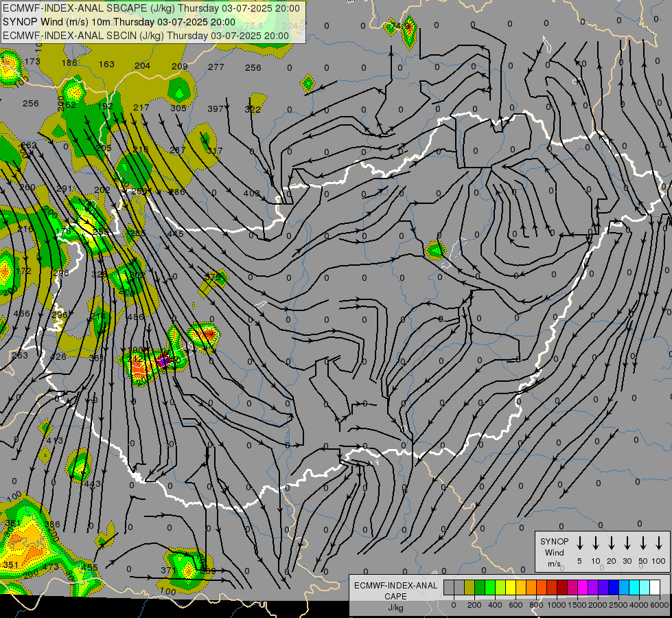Click the SYNOP Wind m/s legend label
The width and height of the screenshot is (672, 618).
click(x=554, y=552)
